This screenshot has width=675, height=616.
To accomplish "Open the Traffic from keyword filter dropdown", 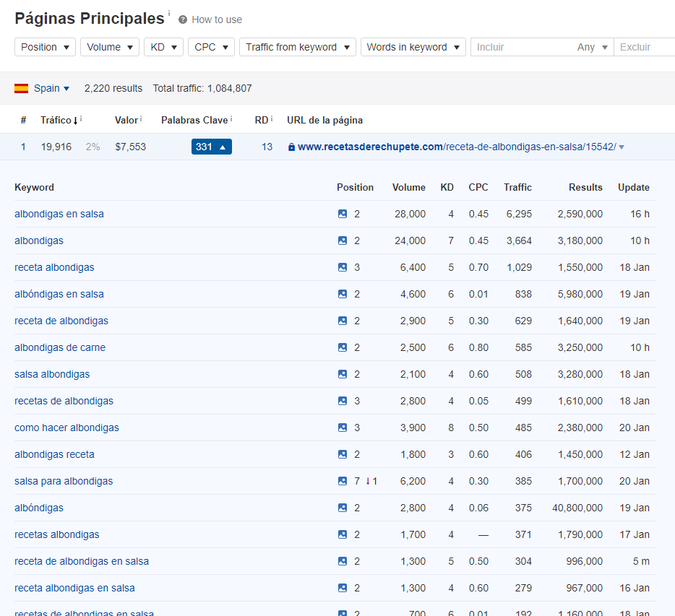I will 297,47.
